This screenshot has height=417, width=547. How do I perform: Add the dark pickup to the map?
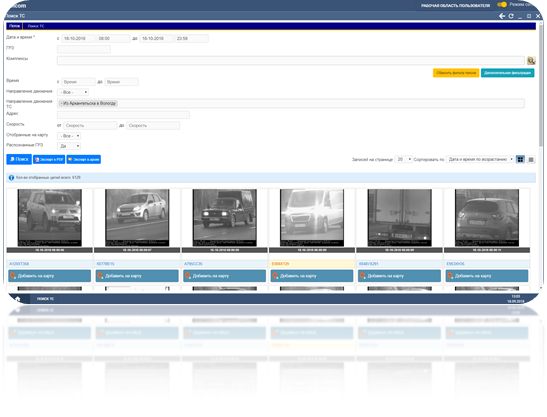[225, 276]
